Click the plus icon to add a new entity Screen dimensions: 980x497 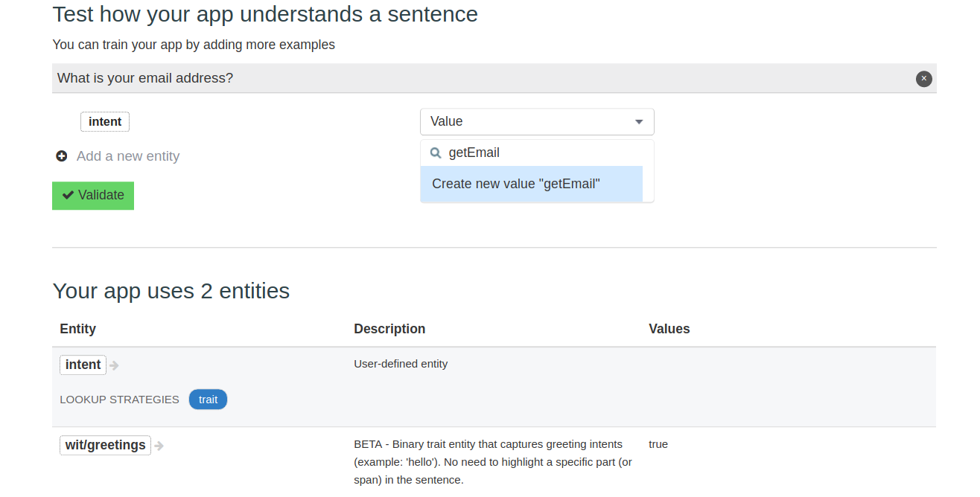point(61,156)
